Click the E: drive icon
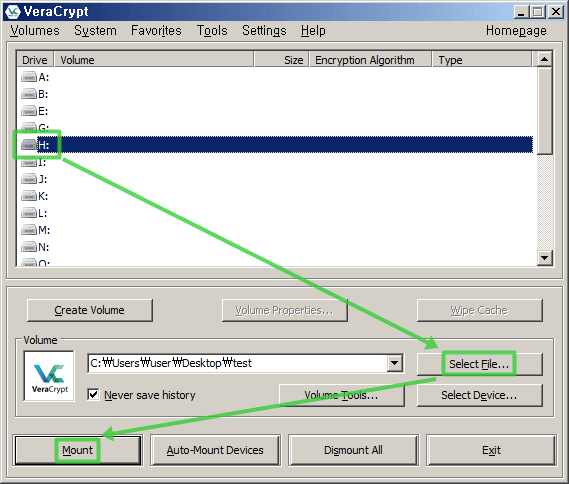The height and width of the screenshot is (484, 569). tap(29, 111)
